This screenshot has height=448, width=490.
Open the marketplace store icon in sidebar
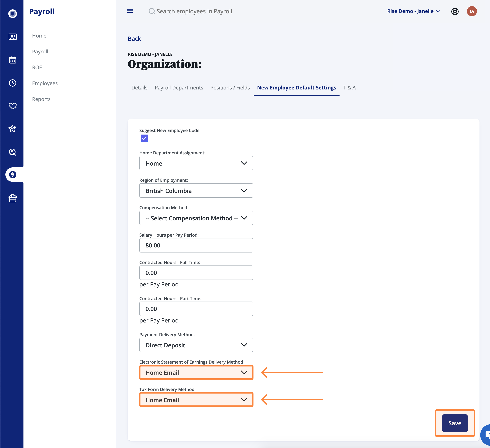click(x=12, y=198)
